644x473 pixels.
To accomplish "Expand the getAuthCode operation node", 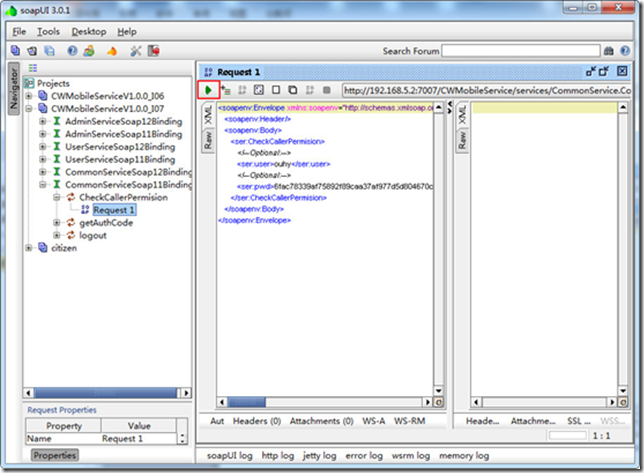I will click(57, 223).
